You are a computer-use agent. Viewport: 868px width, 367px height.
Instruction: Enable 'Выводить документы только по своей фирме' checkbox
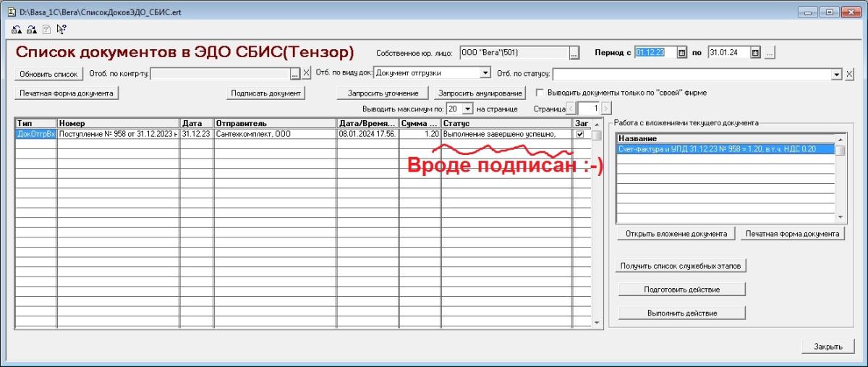539,93
